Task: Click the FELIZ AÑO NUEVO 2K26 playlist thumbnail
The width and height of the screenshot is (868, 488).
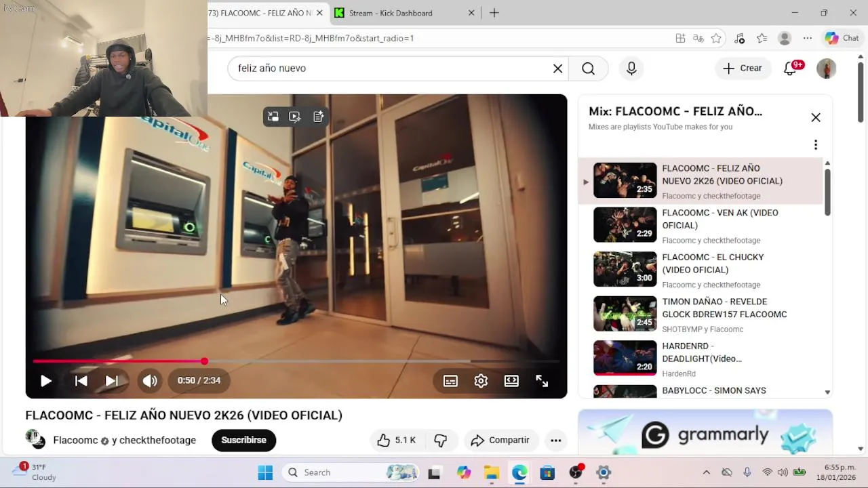Action: point(625,180)
